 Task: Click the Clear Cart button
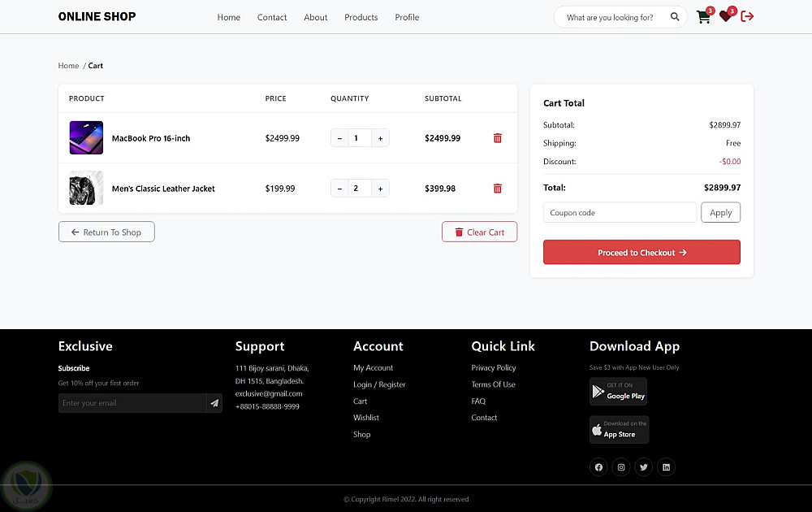(480, 232)
